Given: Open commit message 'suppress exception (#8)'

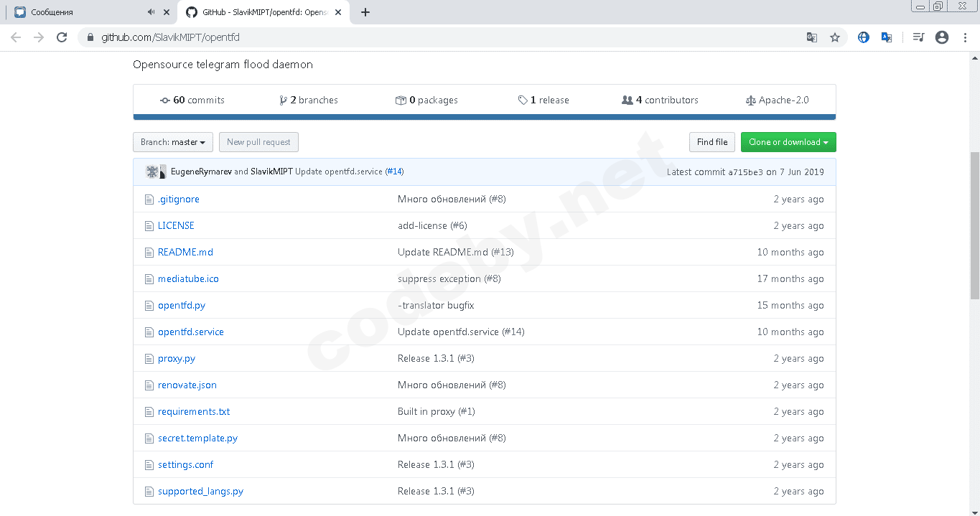Looking at the screenshot, I should click(449, 279).
